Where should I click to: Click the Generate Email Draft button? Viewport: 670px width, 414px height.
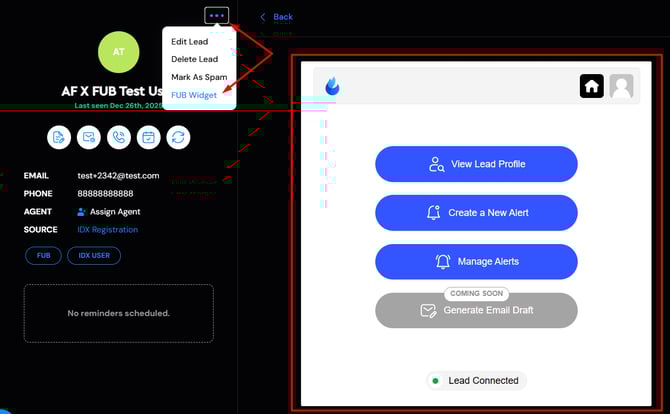point(476,311)
